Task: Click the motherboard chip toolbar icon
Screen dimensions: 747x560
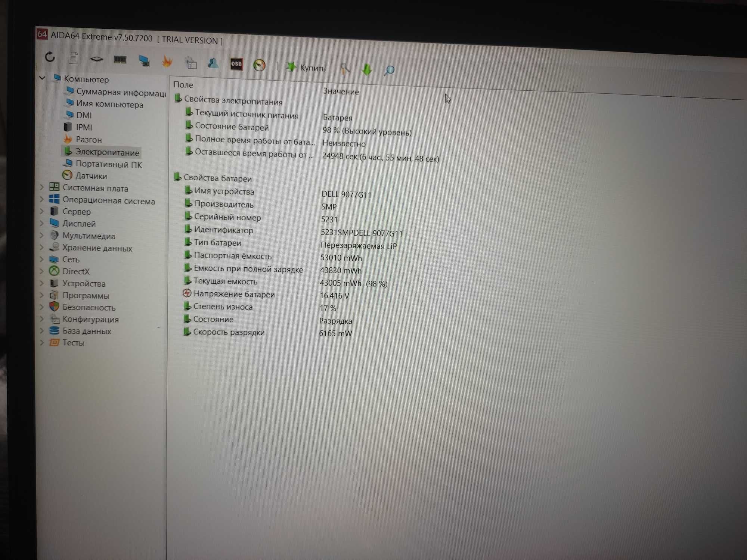Action: 97,59
